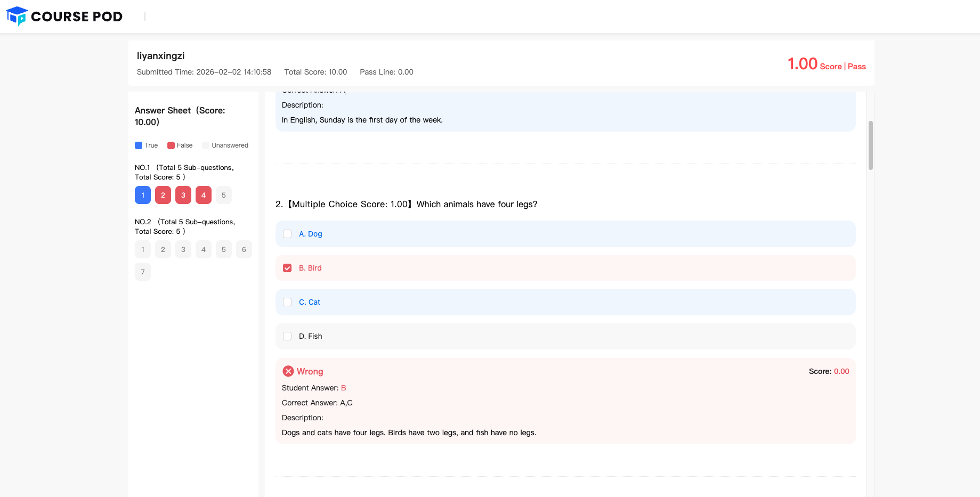Click the COURSE POD brand text
Viewport: 980px width, 497px height.
click(77, 17)
